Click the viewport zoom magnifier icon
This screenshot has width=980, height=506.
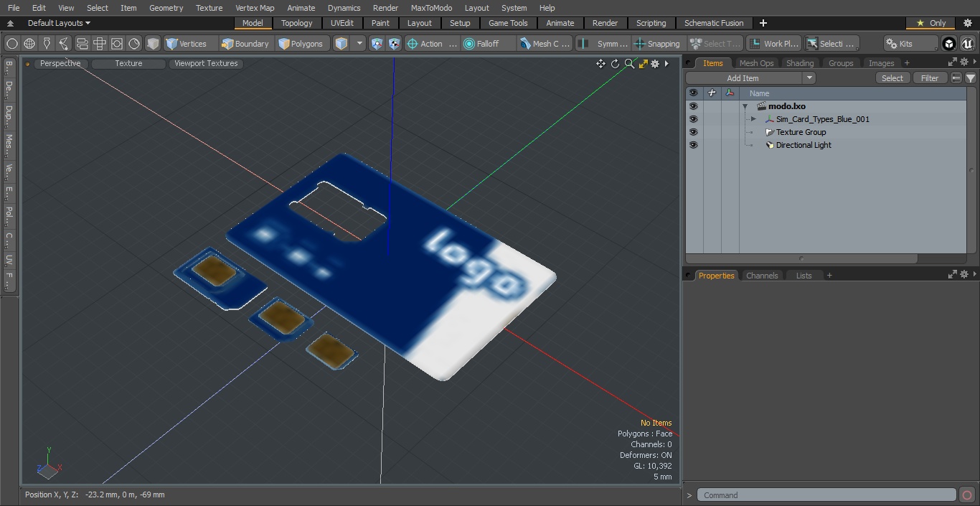click(x=629, y=64)
